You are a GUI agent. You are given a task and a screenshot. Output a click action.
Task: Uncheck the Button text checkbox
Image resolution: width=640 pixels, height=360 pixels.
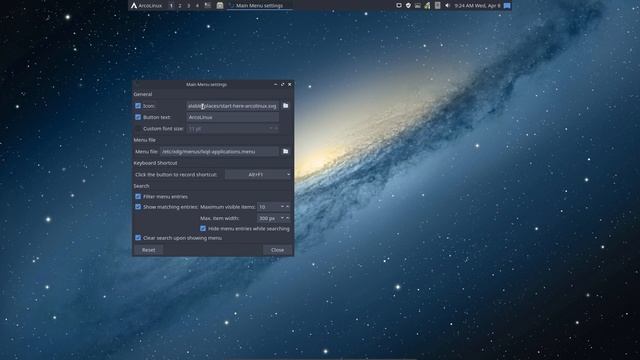(x=138, y=117)
